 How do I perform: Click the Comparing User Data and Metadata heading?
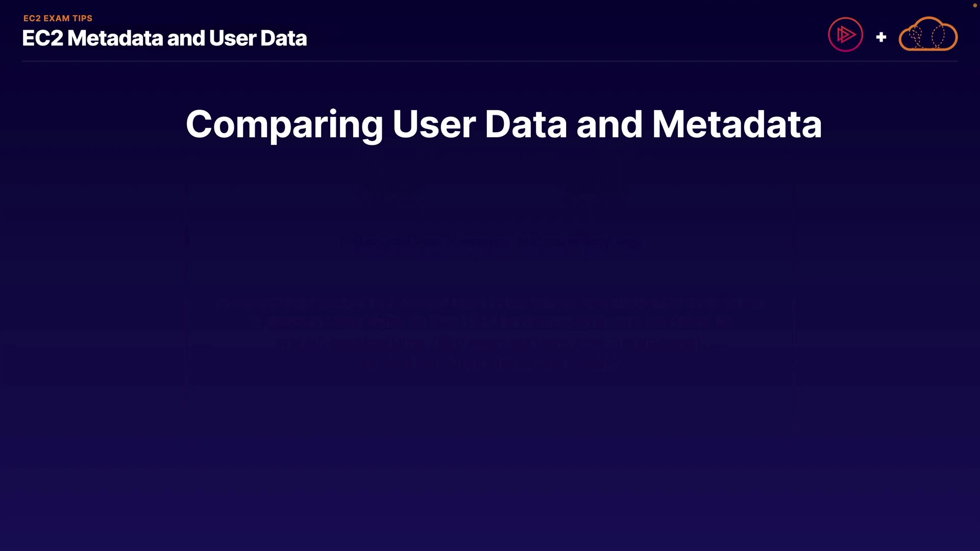(x=503, y=124)
